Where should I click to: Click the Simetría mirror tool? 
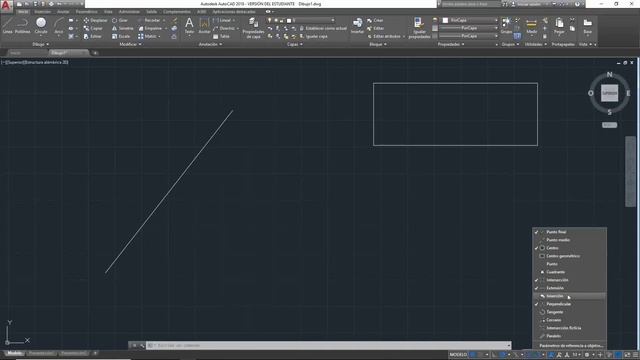(x=123, y=28)
